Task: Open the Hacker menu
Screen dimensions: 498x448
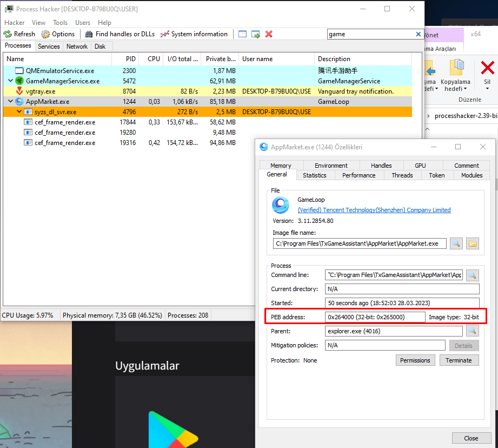Action: (x=14, y=23)
